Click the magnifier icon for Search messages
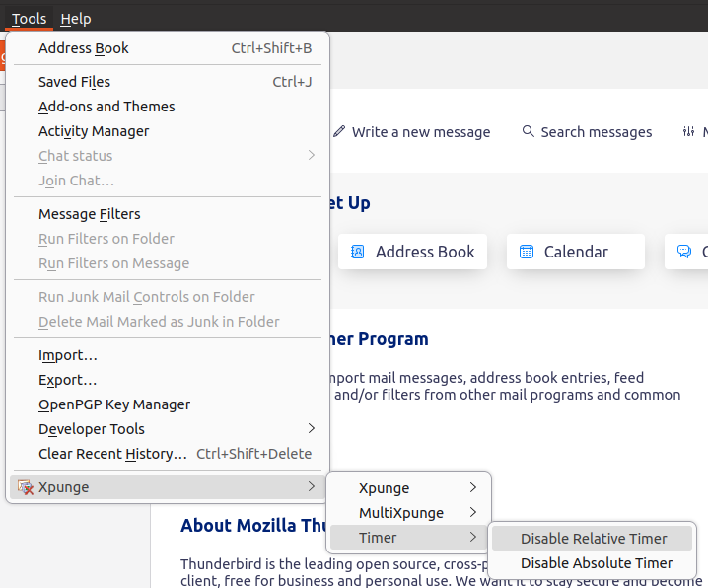Image resolution: width=708 pixels, height=588 pixels. click(x=528, y=131)
